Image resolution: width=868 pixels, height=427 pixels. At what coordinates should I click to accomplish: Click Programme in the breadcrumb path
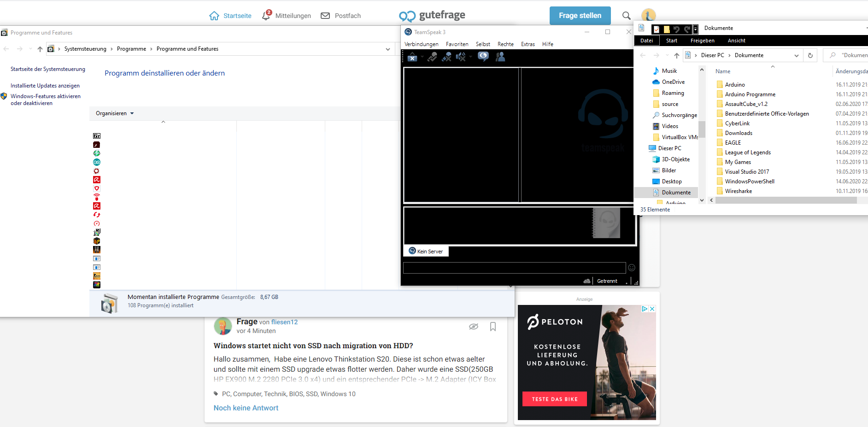131,49
